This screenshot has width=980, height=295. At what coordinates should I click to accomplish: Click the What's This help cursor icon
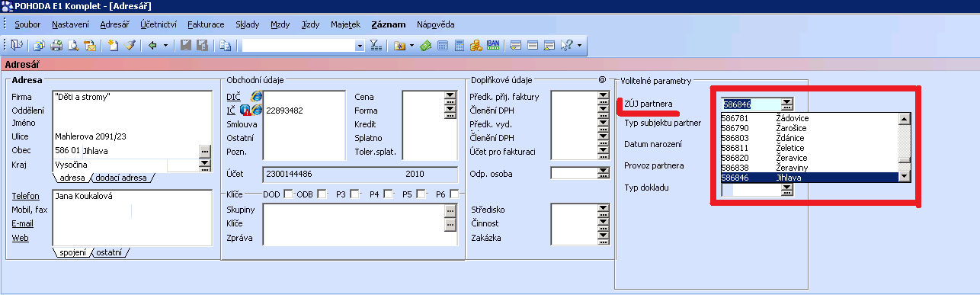click(567, 46)
